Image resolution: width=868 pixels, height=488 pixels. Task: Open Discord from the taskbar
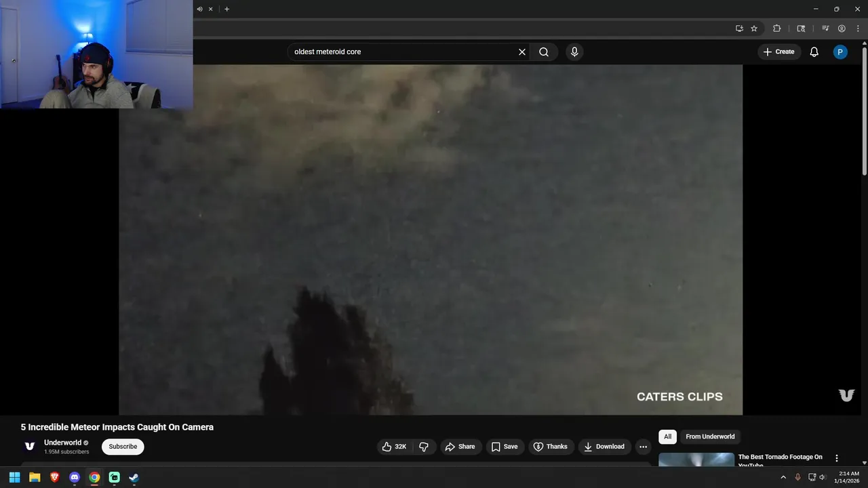coord(75,477)
